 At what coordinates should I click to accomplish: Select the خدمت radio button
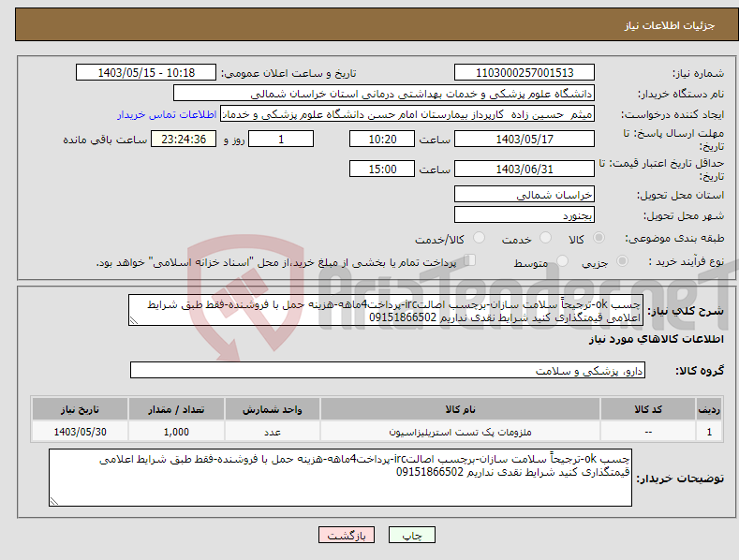point(545,238)
